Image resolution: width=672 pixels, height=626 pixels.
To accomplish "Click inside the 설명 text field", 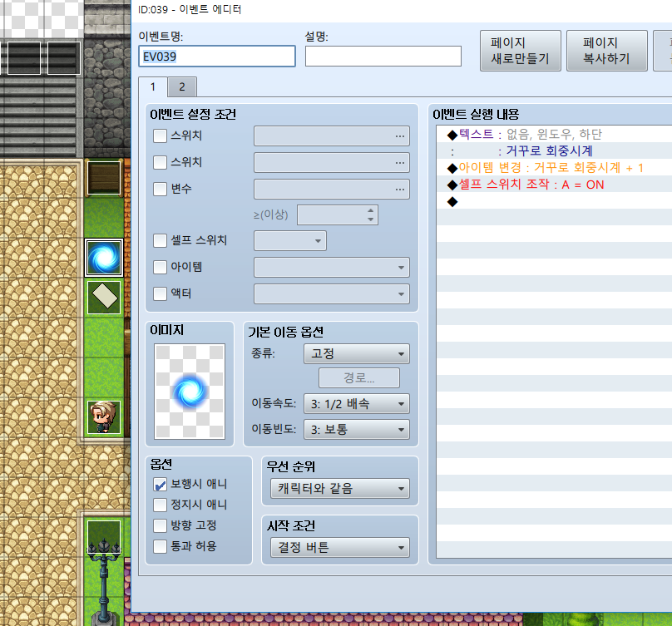I will tap(383, 56).
